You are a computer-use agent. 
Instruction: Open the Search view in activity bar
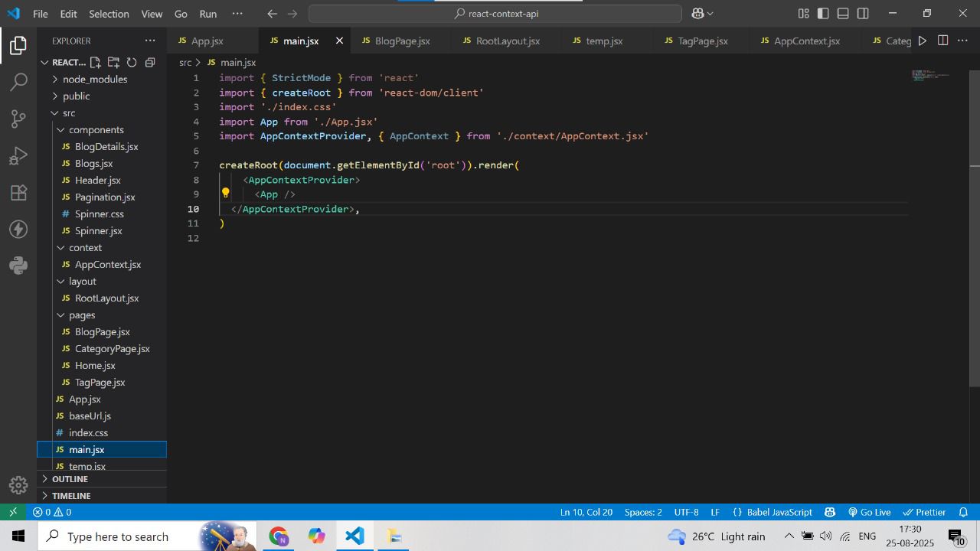click(18, 82)
